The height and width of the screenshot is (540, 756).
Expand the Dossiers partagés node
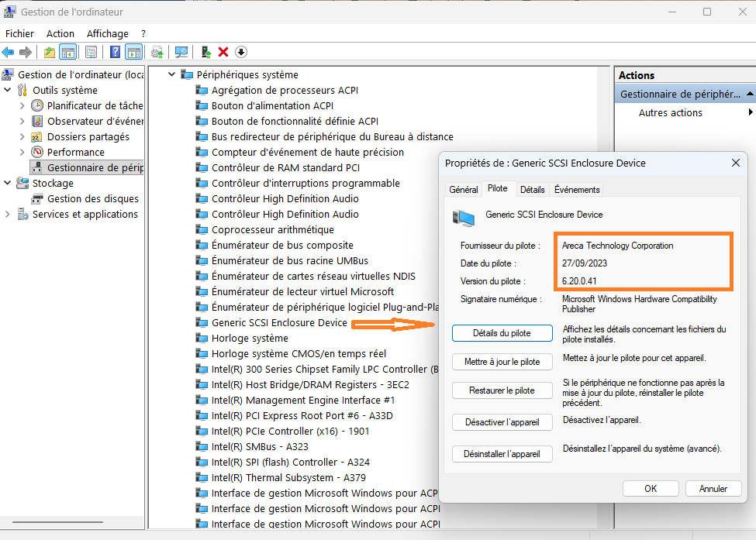[x=22, y=137]
